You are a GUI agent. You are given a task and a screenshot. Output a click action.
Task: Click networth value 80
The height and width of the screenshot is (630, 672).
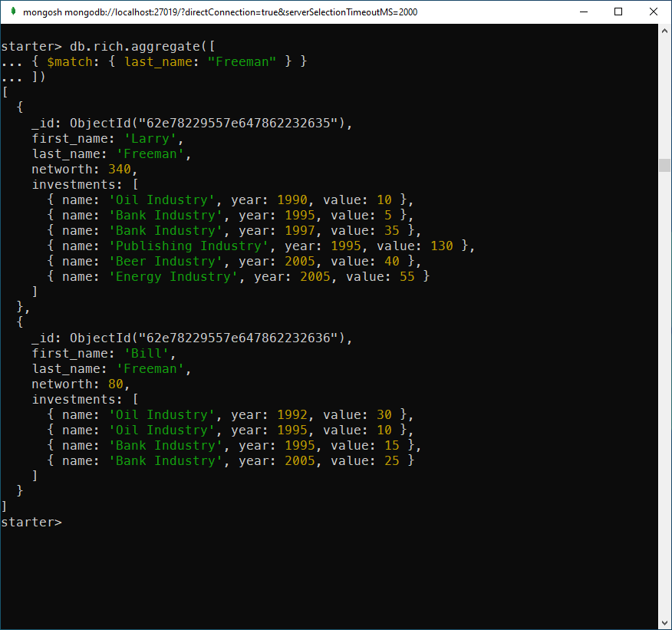coord(116,384)
